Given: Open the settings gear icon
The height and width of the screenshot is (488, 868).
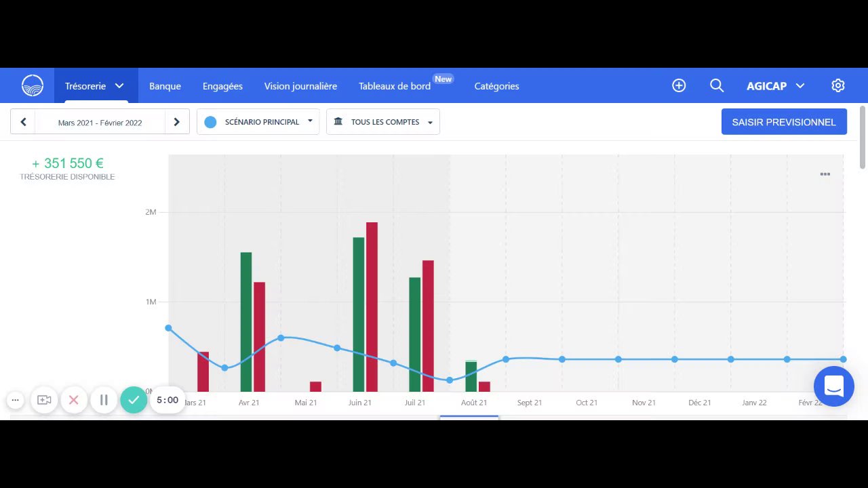Looking at the screenshot, I should (837, 85).
